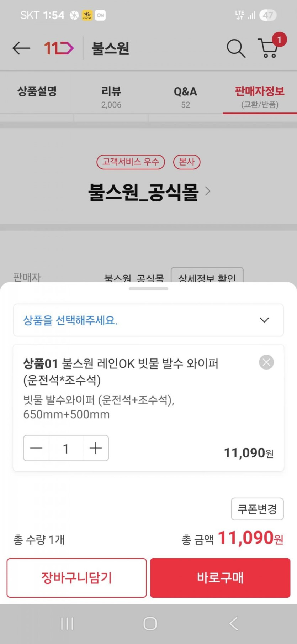Remove selected product with X icon

point(266,362)
